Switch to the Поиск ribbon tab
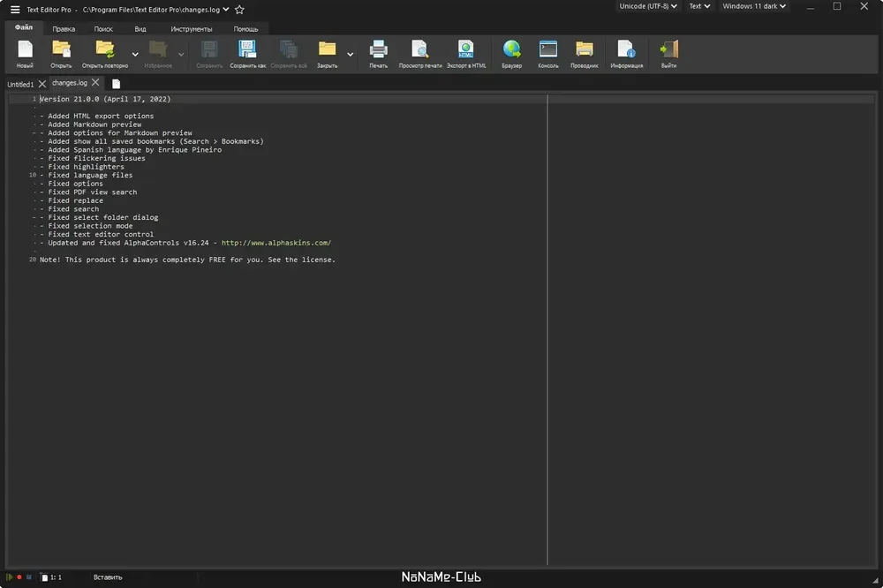Viewport: 883px width, 588px height. click(103, 29)
